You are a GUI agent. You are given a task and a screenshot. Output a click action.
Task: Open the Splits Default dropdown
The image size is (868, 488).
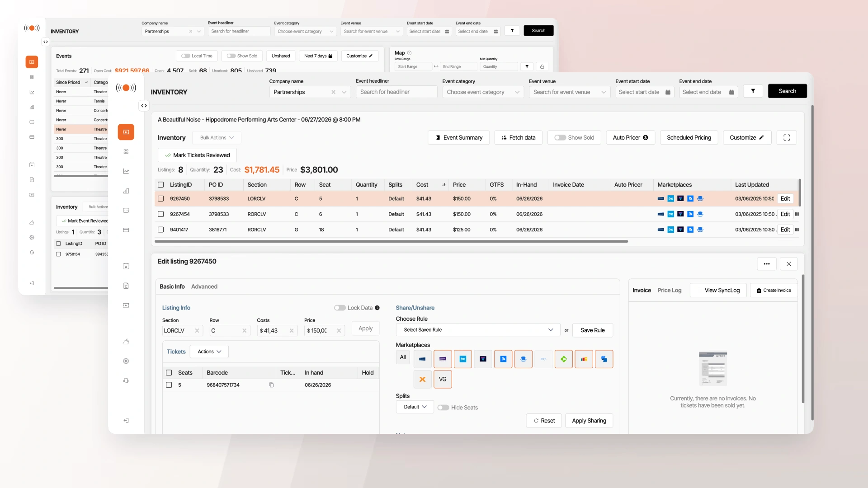(415, 407)
